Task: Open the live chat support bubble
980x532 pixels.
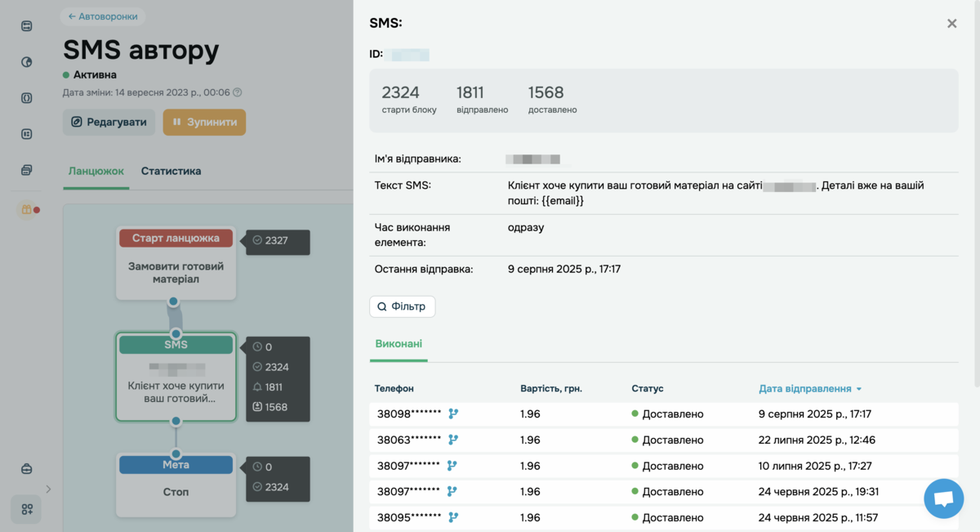Action: pyautogui.click(x=943, y=498)
